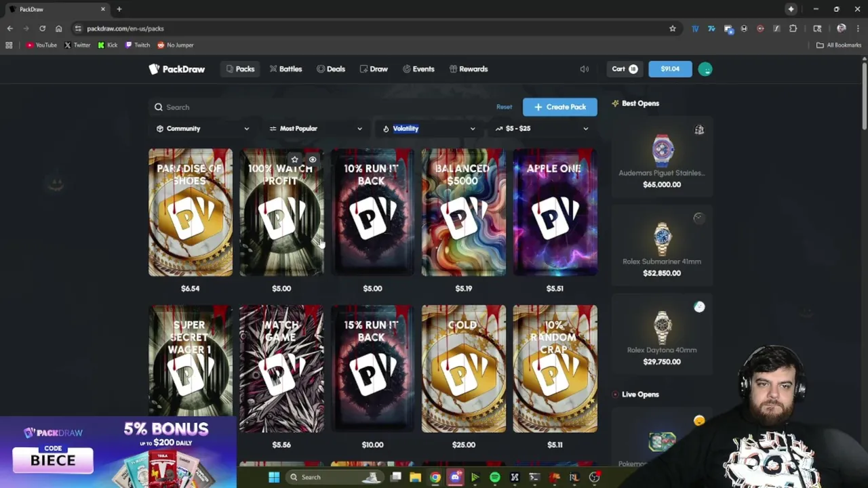Screen dimensions: 868x488
Task: Open the Paradise of Shoes pack
Action: pos(190,212)
